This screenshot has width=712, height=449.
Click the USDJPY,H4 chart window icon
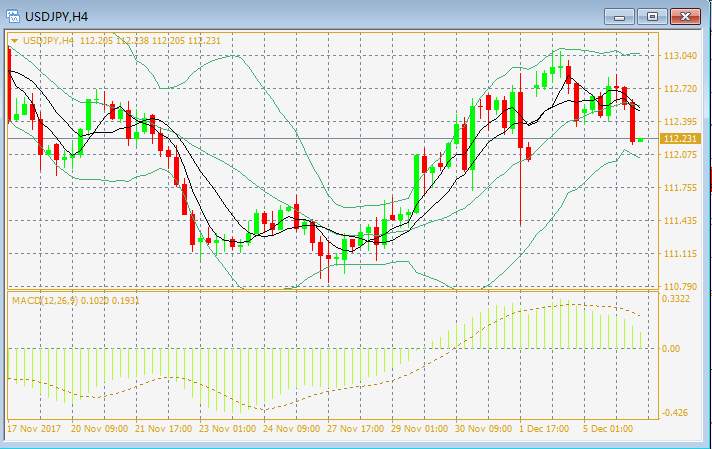pos(13,17)
